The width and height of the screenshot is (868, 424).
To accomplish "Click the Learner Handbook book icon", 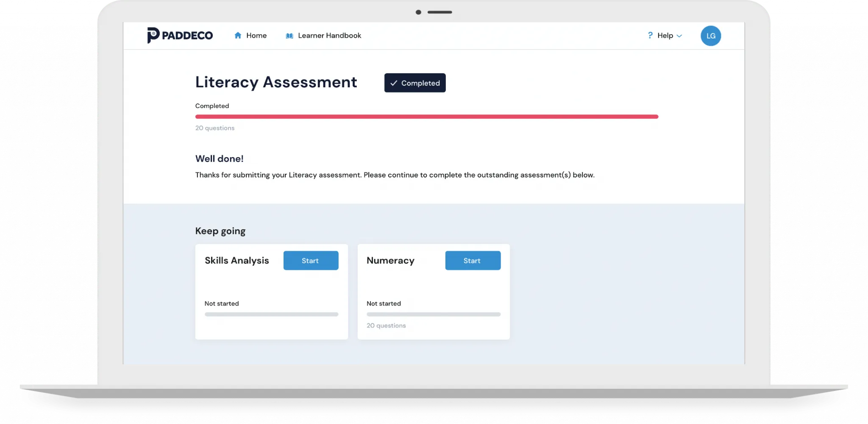I will (289, 36).
